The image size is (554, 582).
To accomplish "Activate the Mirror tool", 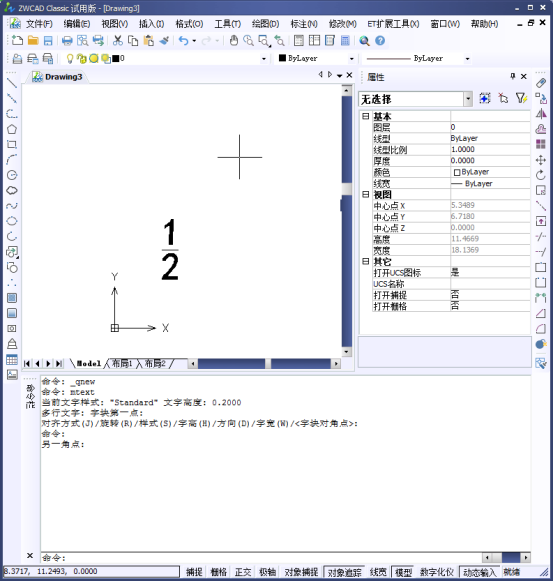I will (x=541, y=114).
